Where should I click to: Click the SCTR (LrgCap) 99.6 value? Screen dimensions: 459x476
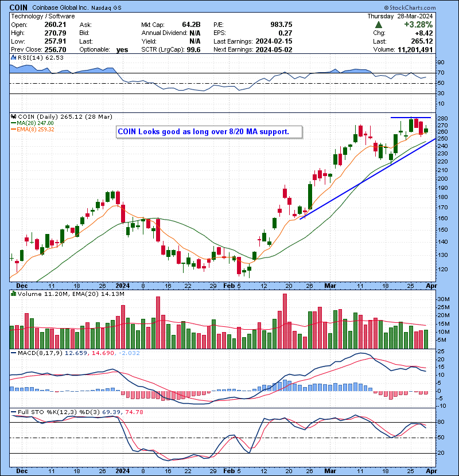[x=193, y=49]
